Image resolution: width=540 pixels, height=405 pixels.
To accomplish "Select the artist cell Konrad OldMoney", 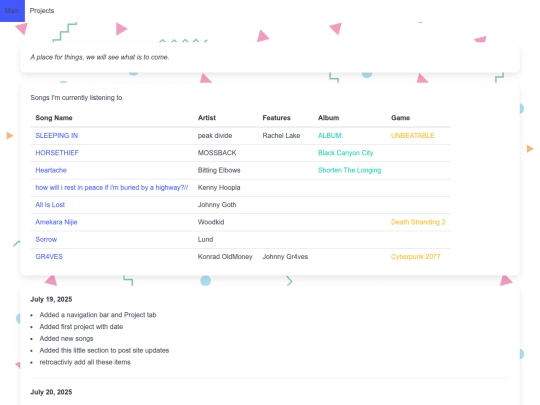I will (x=225, y=257).
